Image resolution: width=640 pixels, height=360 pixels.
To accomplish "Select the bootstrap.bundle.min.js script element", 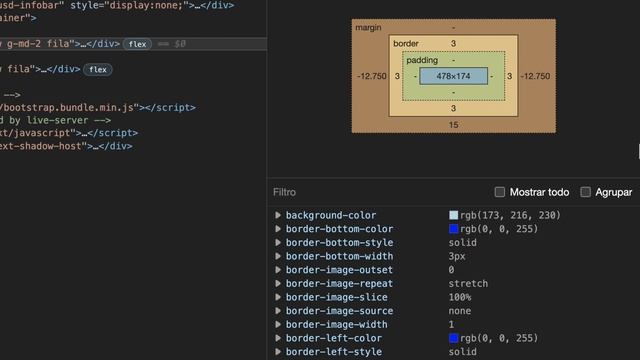I will pyautogui.click(x=98, y=108).
